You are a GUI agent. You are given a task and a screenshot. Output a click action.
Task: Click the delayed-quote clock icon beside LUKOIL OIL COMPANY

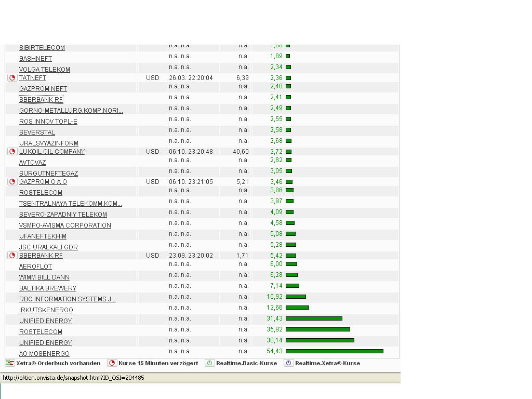tap(12, 151)
